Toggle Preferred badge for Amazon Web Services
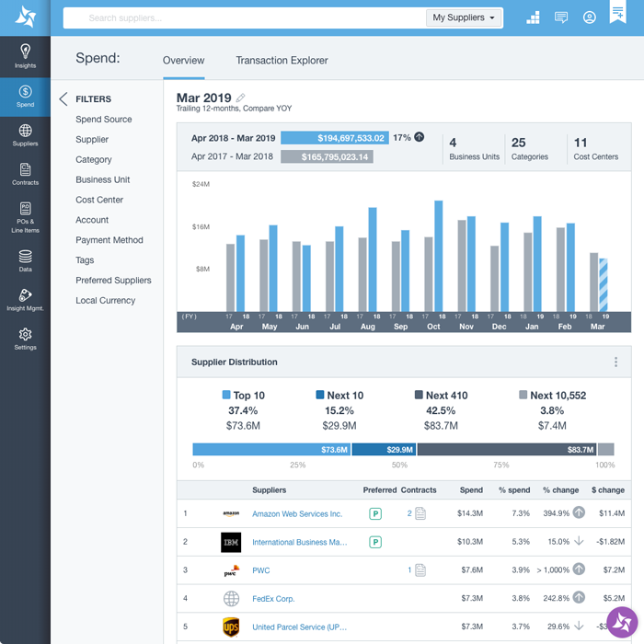644x644 pixels. click(375, 513)
